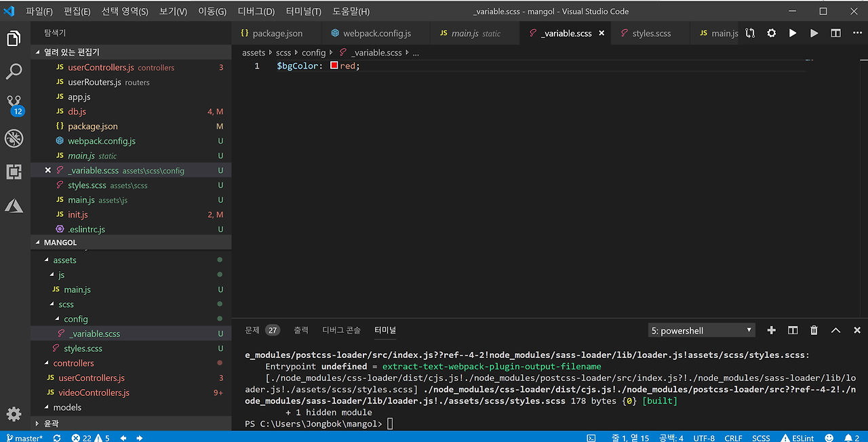This screenshot has width=868, height=442.
Task: Show the Problems panel tab 문제
Action: [252, 330]
